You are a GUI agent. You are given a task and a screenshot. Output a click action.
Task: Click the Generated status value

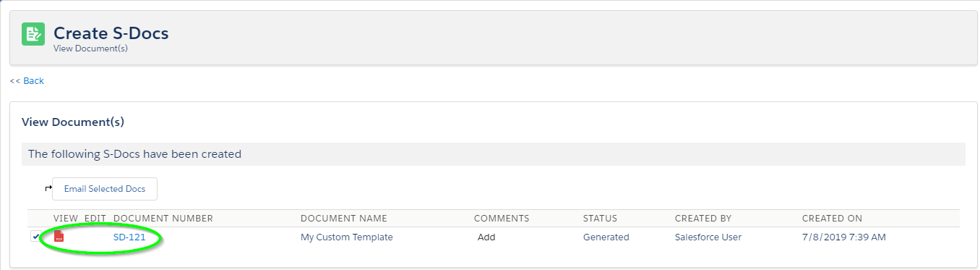(606, 237)
